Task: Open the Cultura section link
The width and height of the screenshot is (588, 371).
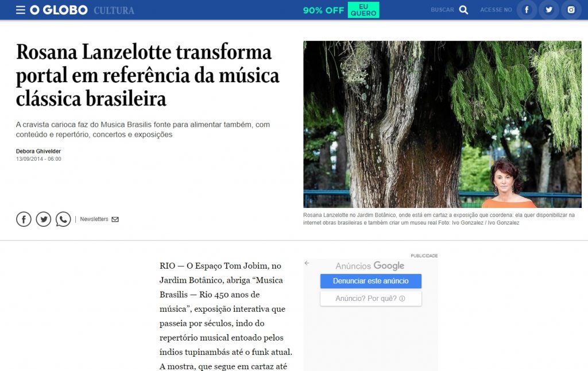Action: pos(114,10)
